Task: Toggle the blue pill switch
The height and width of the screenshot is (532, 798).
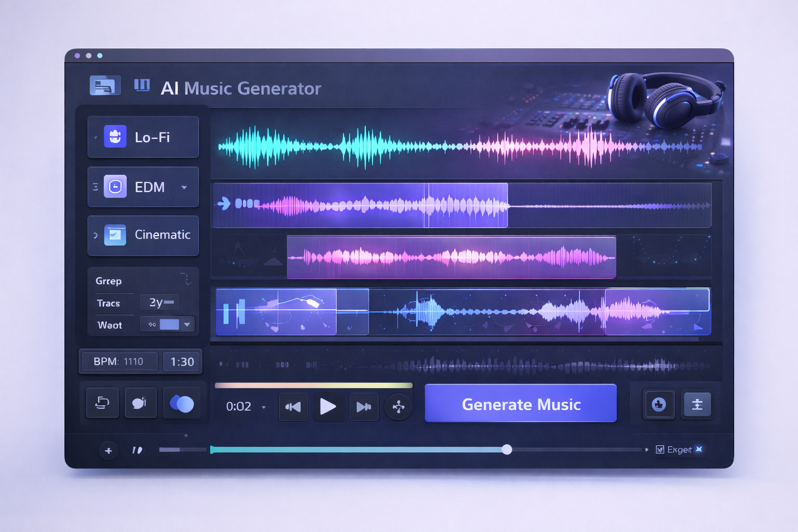Action: click(x=182, y=403)
